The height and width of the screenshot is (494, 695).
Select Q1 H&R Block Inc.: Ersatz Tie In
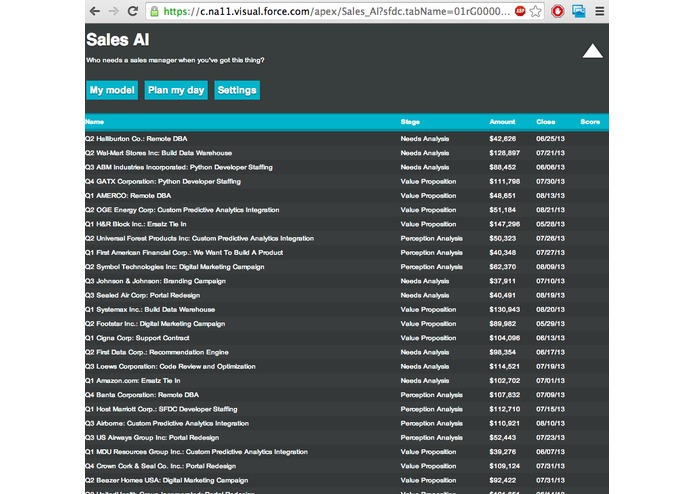[x=136, y=224]
